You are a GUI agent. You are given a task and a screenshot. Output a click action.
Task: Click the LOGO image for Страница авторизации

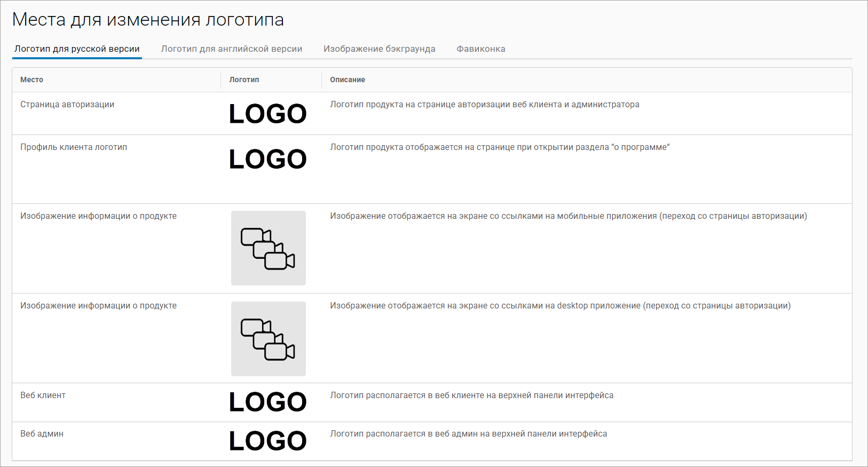[x=268, y=114]
